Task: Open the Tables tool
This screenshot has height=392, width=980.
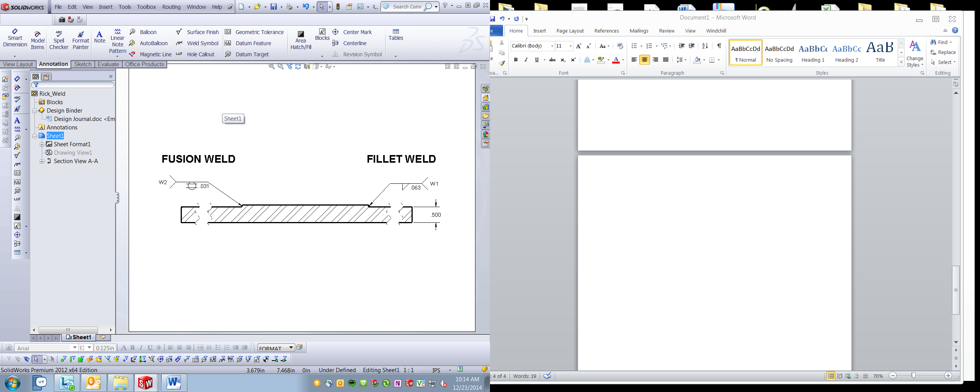Action: 396,34
